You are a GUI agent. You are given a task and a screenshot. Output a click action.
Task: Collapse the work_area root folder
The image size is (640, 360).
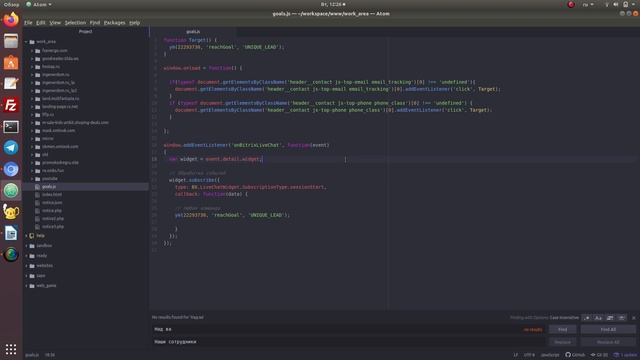coord(27,42)
